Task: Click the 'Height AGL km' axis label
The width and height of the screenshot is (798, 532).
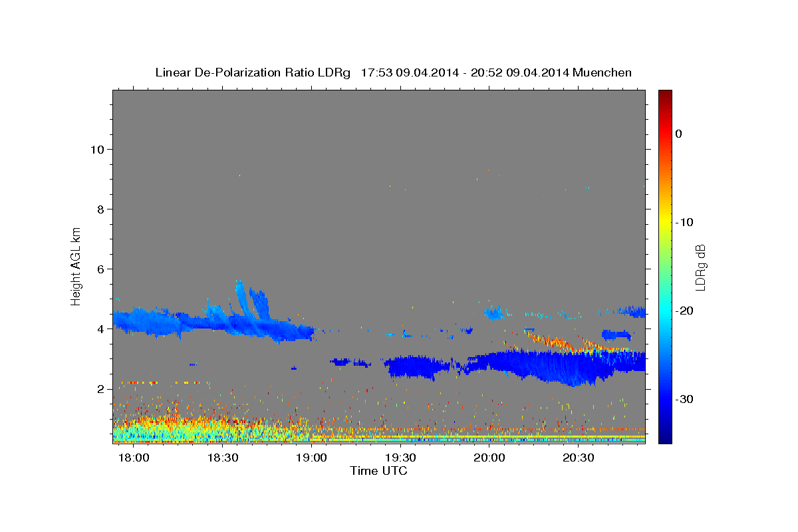Action: pos(76,266)
